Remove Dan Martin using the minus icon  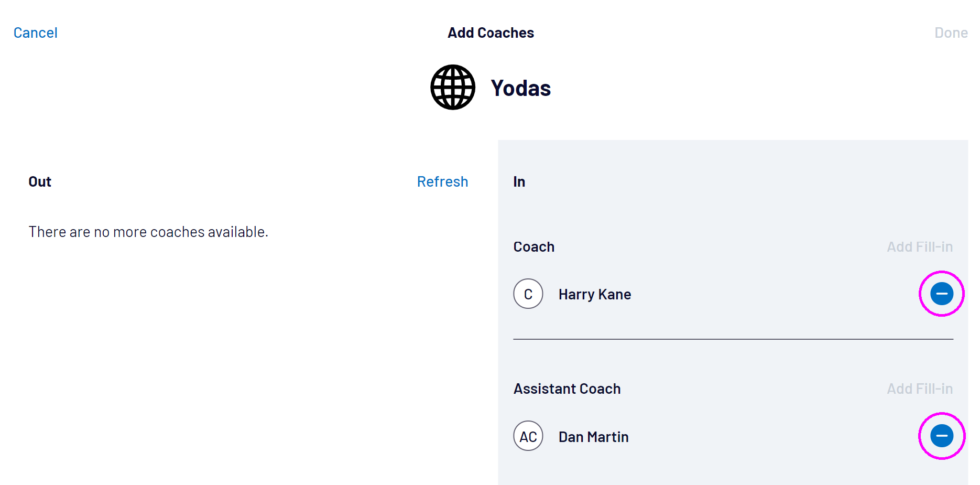click(x=941, y=436)
